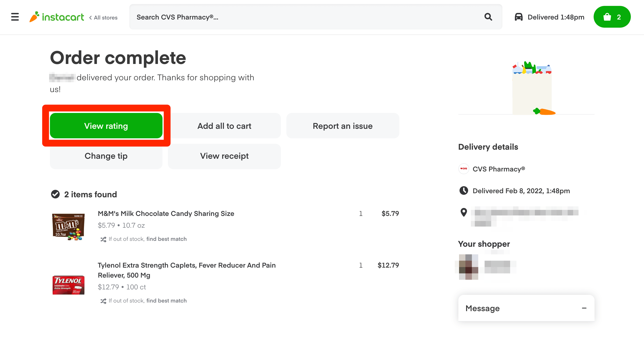This screenshot has width=644, height=337.
Task: Click the View rating button
Action: [x=106, y=126]
